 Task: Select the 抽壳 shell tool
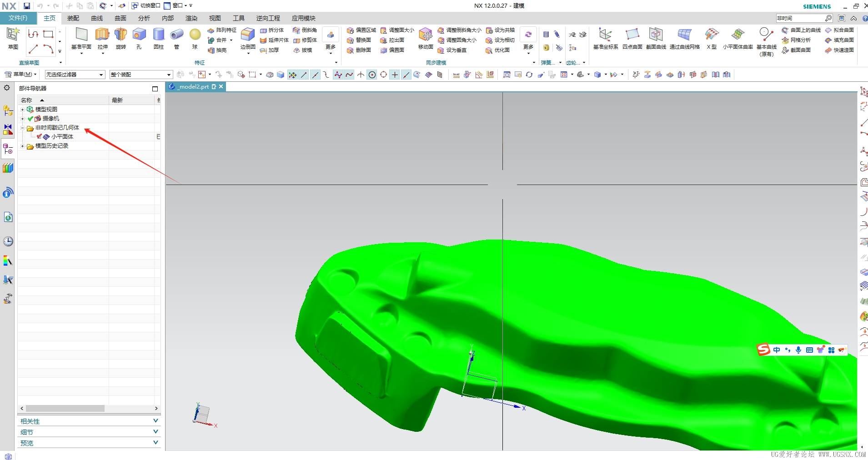217,50
